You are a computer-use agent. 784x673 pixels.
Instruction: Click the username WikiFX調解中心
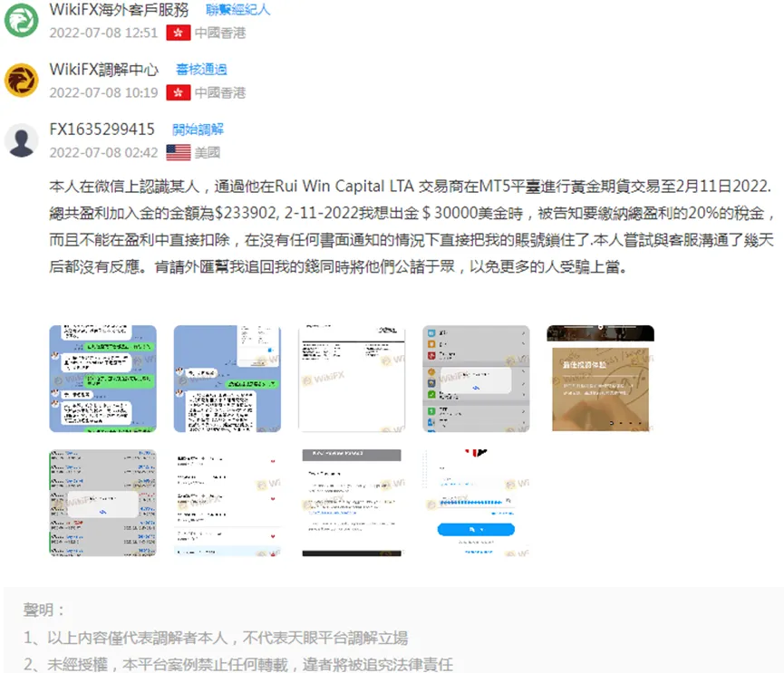tap(104, 70)
